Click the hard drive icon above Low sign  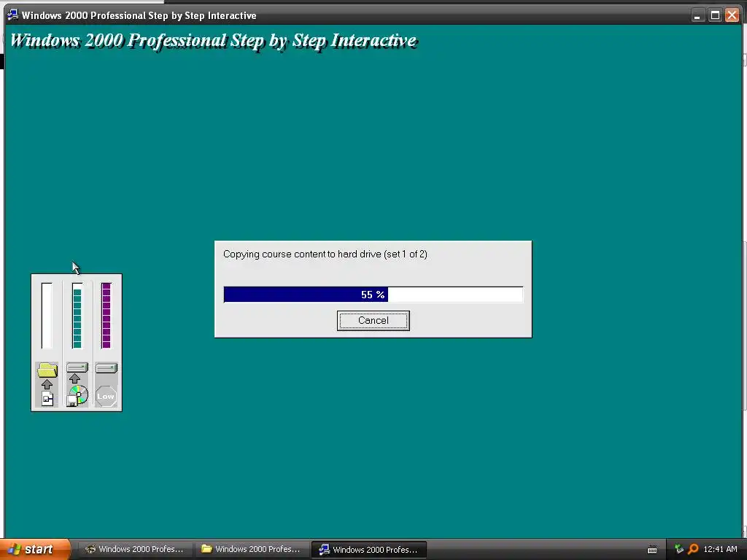click(x=107, y=367)
